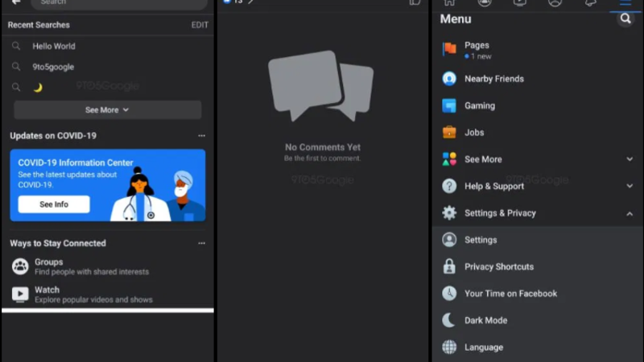Select the Gaming icon

449,105
